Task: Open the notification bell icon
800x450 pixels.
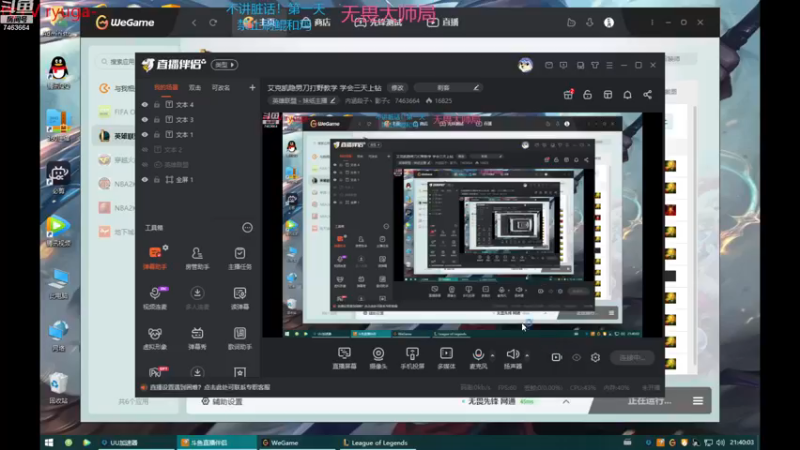Action: [628, 95]
